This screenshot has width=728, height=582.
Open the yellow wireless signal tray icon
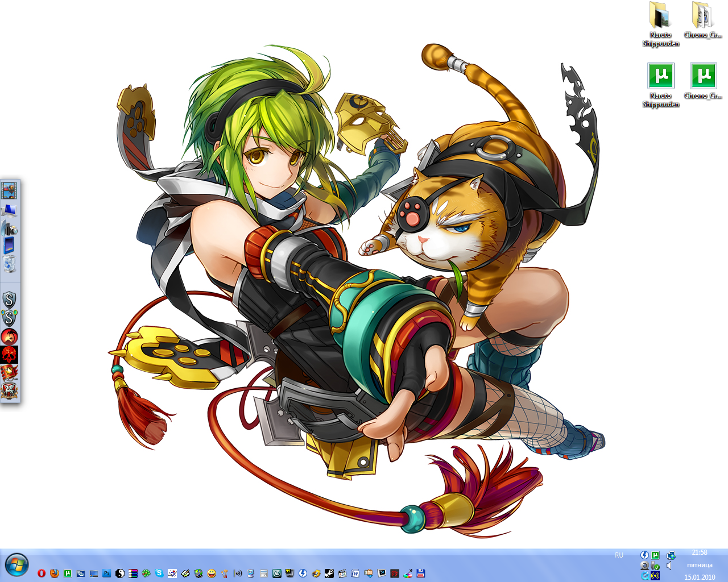[655, 576]
